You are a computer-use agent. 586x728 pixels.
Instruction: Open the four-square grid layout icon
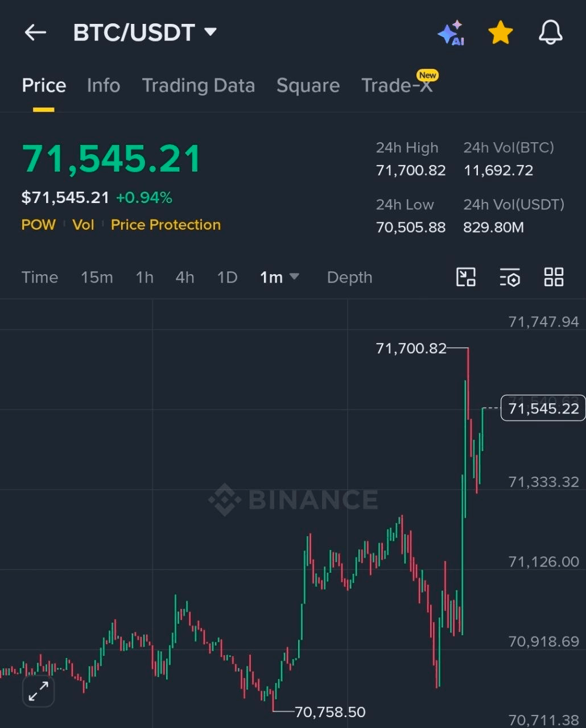tap(554, 278)
